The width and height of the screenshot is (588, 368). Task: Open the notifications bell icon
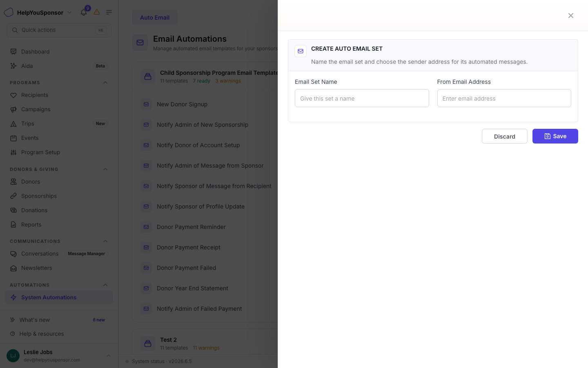(83, 12)
